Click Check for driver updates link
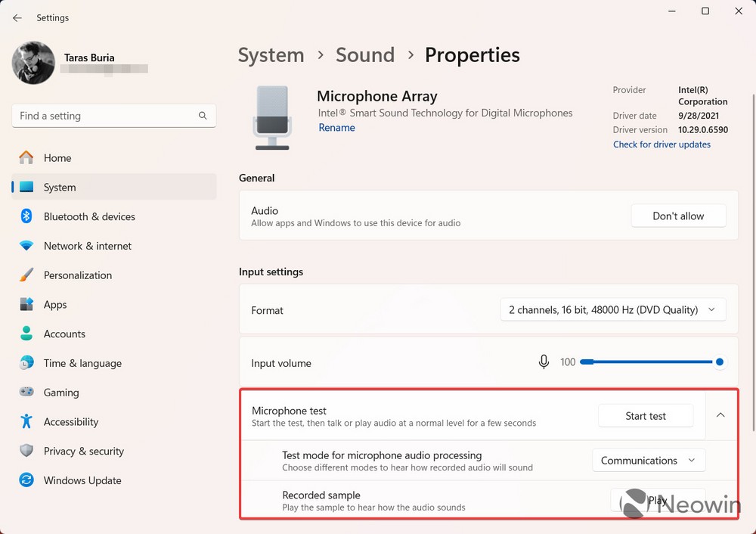 tap(661, 144)
